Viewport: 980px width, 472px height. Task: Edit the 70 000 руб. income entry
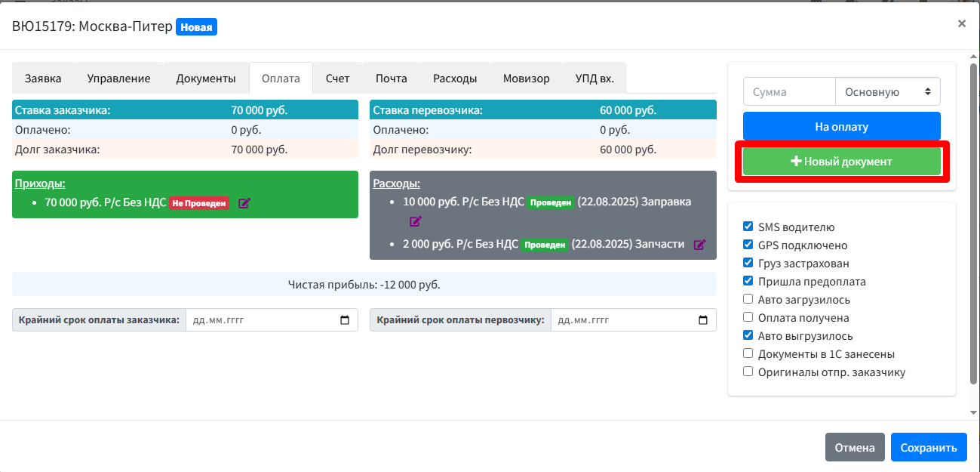click(x=244, y=203)
